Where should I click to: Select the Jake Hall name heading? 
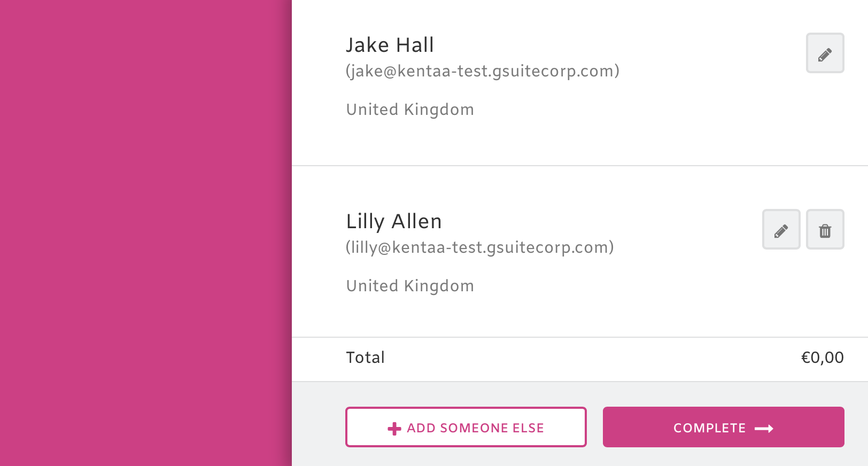pos(390,45)
